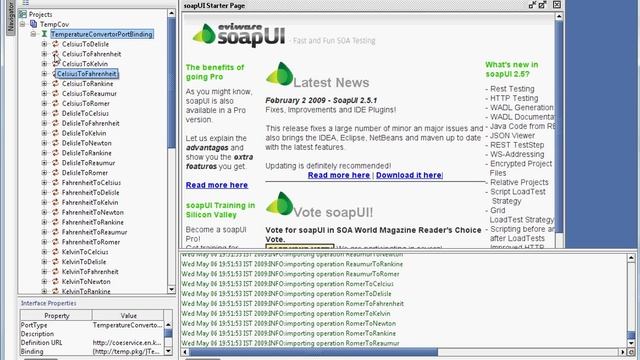Click the Binding property row
Image resolution: width=640 pixels, height=360 pixels.
point(92,351)
